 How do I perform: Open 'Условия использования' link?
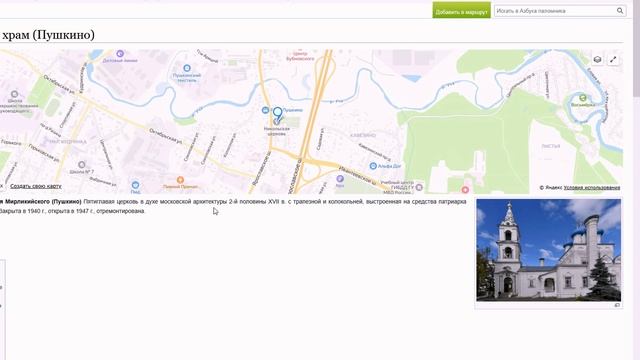(592, 188)
